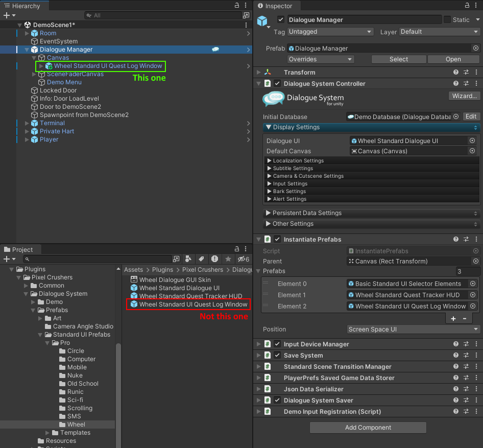Open the Layer dropdown showing Default

click(x=439, y=32)
